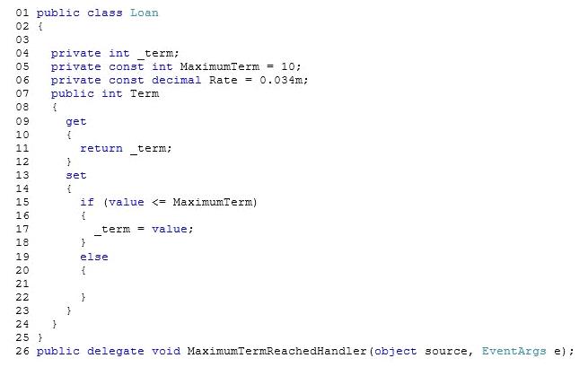Click the Term property name
588x367 pixels.
tap(145, 93)
